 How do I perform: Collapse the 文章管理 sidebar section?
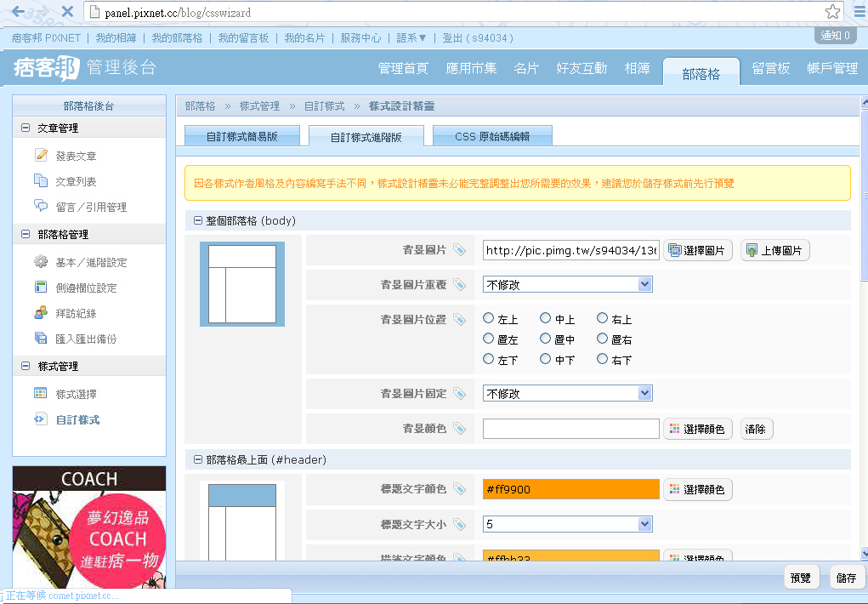26,128
